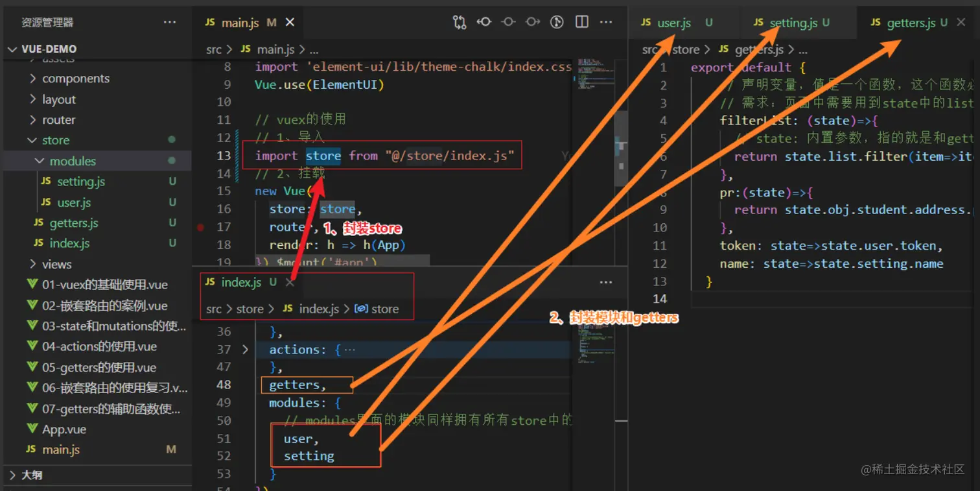Image resolution: width=980 pixels, height=491 pixels.
Task: Open more actions menu for main.js editor group
Action: [x=606, y=22]
